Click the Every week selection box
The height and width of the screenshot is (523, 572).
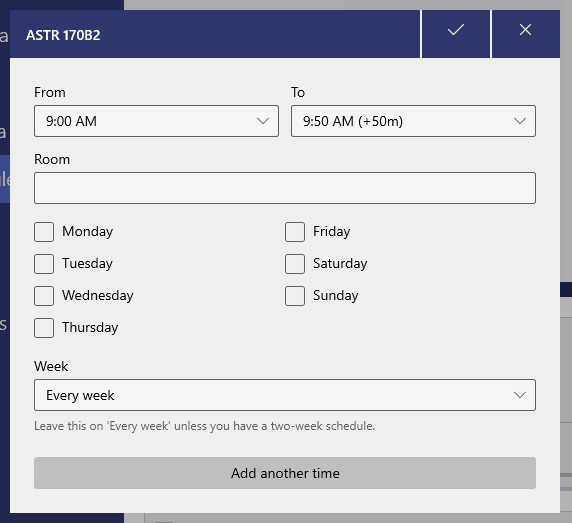click(x=285, y=395)
